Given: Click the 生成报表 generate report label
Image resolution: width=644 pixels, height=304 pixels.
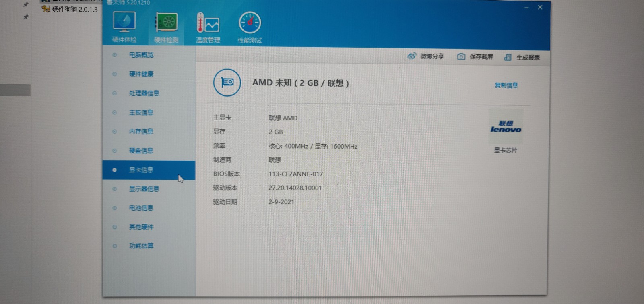Looking at the screenshot, I should (528, 58).
